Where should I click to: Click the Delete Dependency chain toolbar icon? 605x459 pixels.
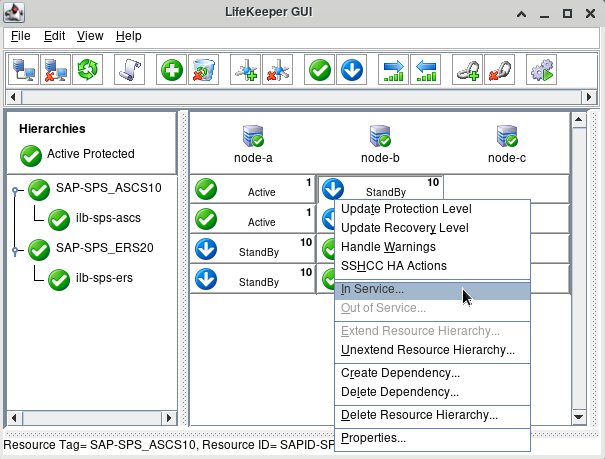(499, 70)
